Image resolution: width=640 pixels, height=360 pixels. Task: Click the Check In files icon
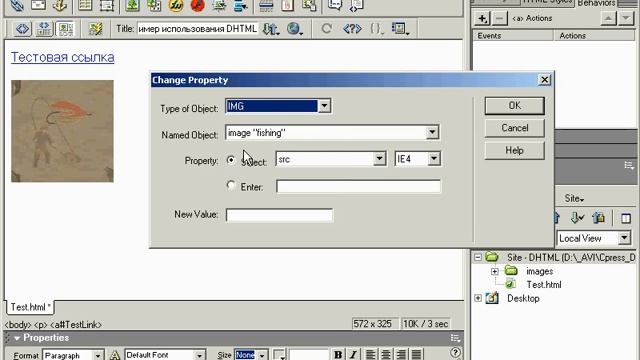[x=598, y=218]
